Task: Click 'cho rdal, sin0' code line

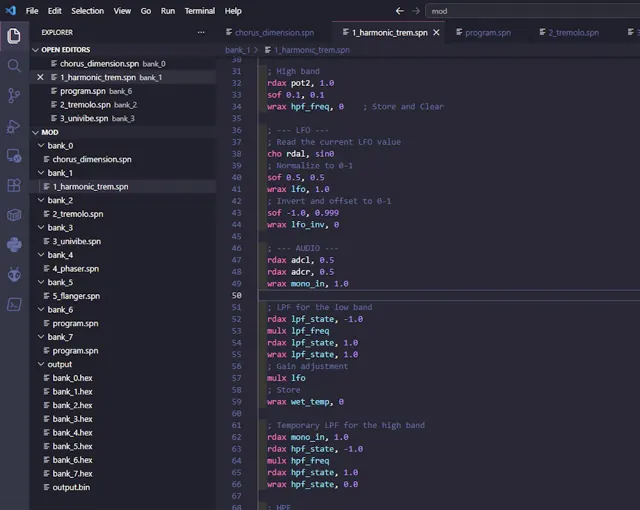Action: point(300,154)
